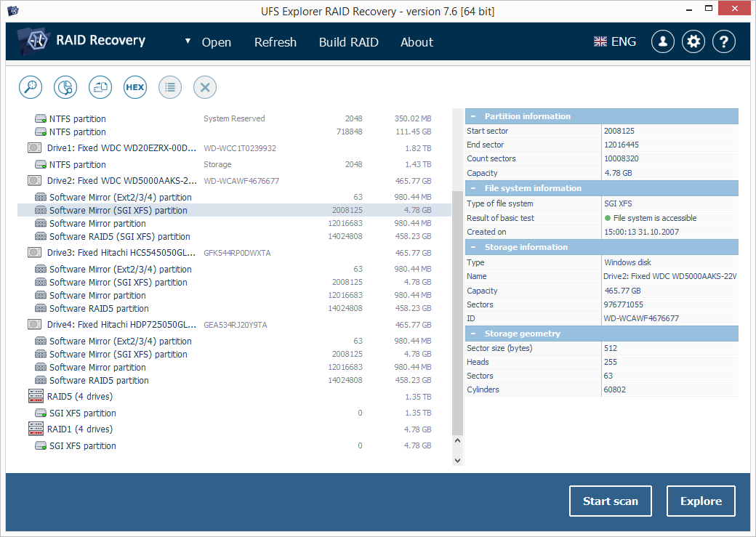
Task: Click the SGI XFS partition icon under RAID5
Action: point(41,413)
